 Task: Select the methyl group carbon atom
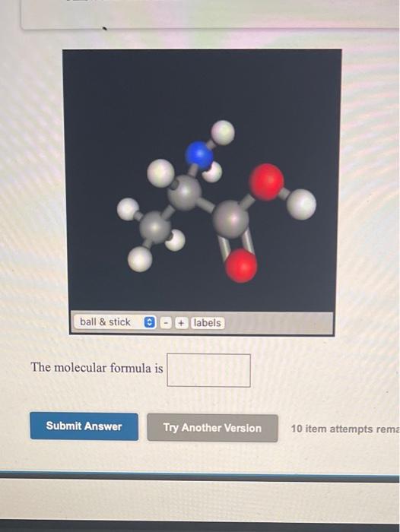(x=156, y=226)
